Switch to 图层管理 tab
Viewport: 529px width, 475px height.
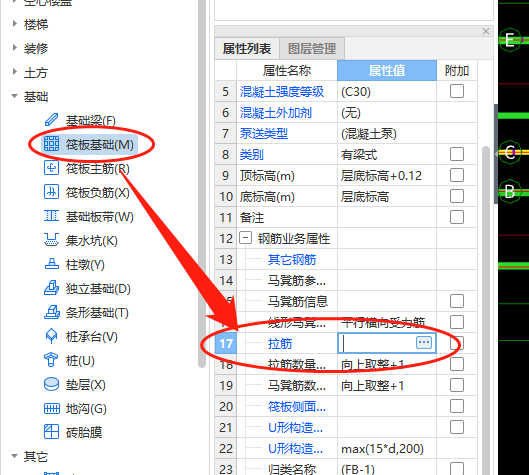point(312,49)
